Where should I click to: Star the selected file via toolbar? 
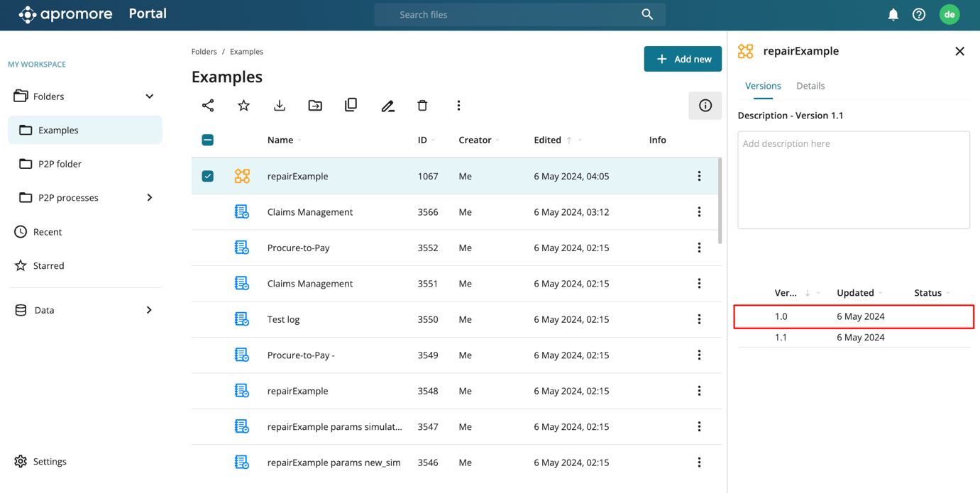point(243,106)
